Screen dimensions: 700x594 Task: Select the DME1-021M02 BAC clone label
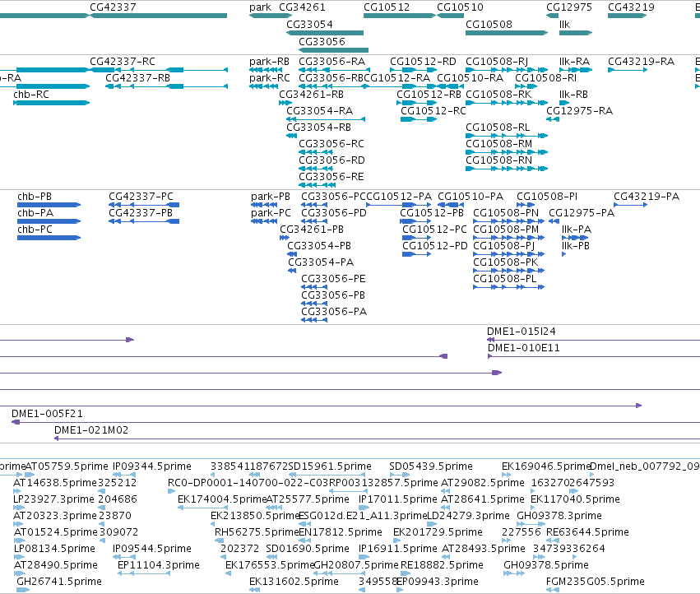91,430
